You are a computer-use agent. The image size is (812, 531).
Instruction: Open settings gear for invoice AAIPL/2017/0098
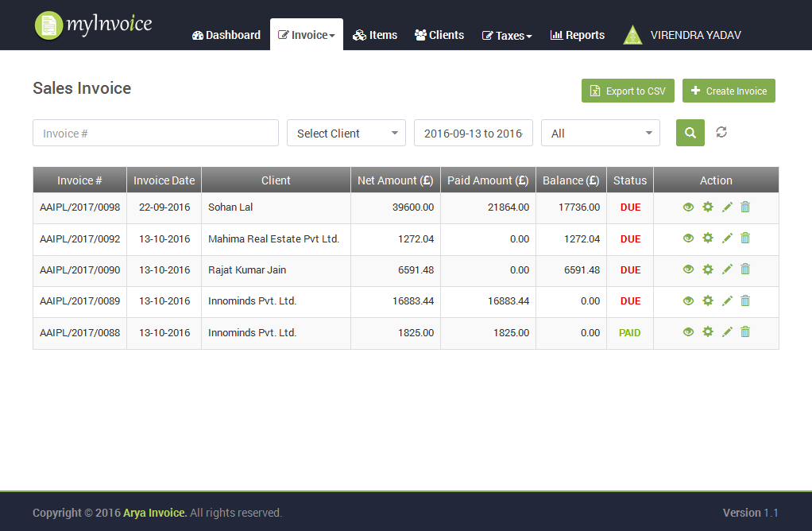point(708,207)
